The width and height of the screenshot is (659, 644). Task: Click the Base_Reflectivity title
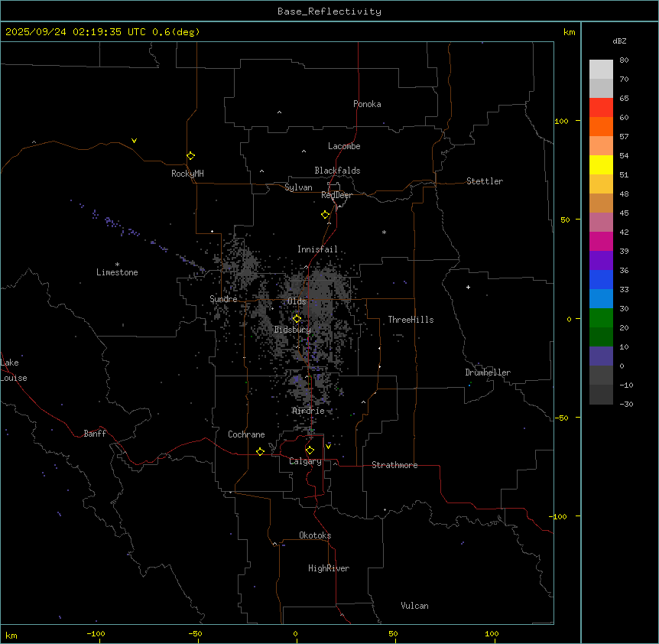pyautogui.click(x=329, y=11)
